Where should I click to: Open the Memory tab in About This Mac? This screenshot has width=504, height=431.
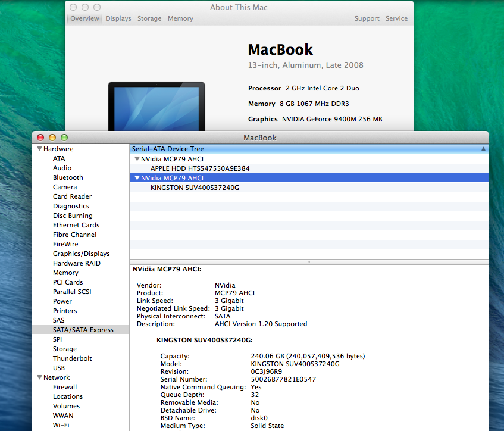click(x=180, y=18)
